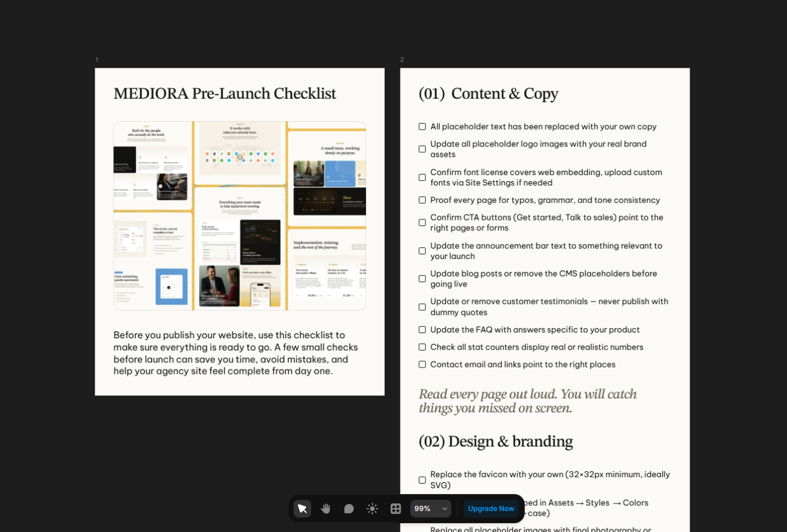Image resolution: width=787 pixels, height=532 pixels.
Task: Tick 'Update or remove customer testimonials' checkbox
Action: (422, 307)
